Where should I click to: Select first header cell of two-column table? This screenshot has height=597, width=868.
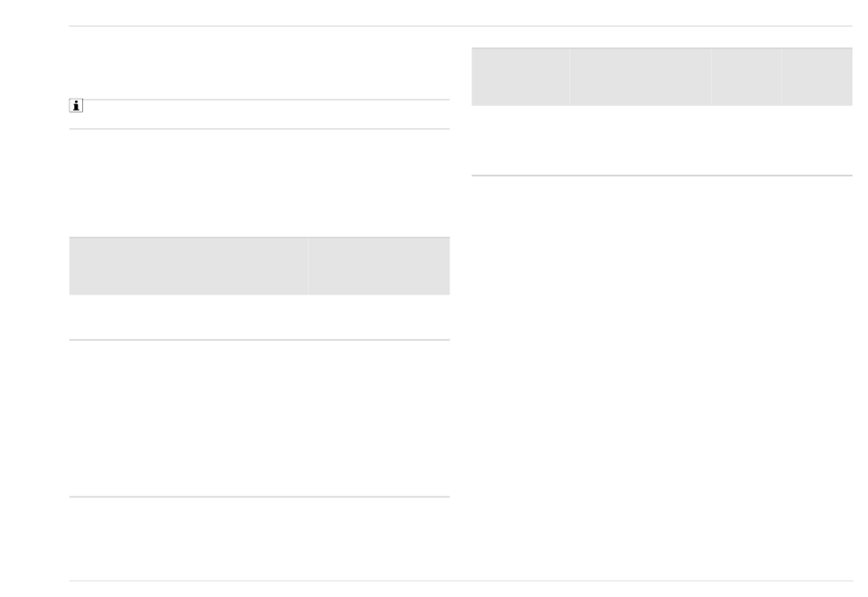189,266
